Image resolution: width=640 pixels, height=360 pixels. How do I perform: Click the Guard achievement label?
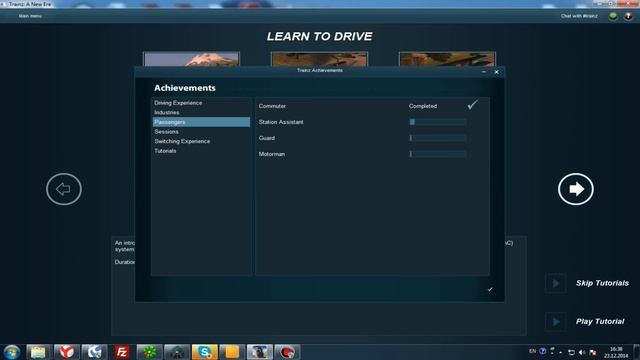267,138
